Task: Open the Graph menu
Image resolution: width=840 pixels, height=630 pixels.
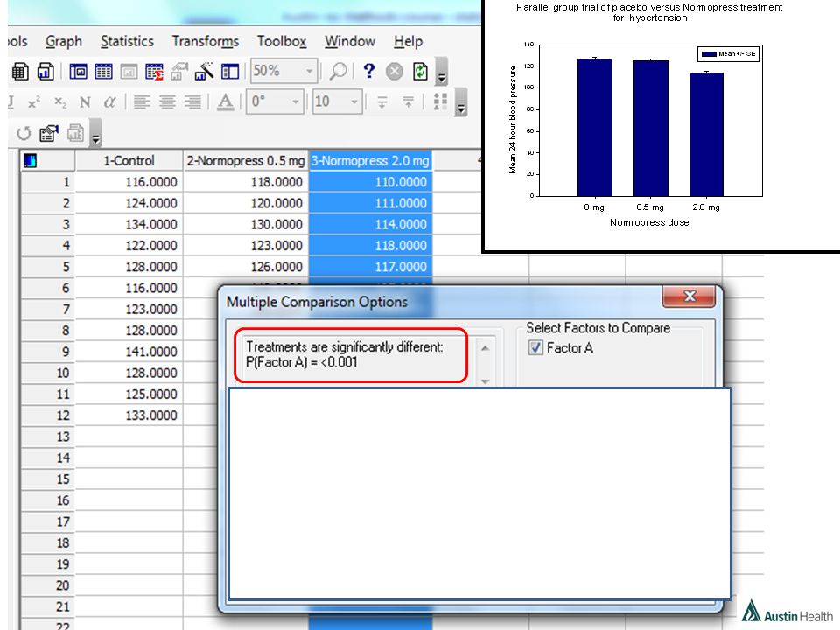Action: pyautogui.click(x=64, y=41)
